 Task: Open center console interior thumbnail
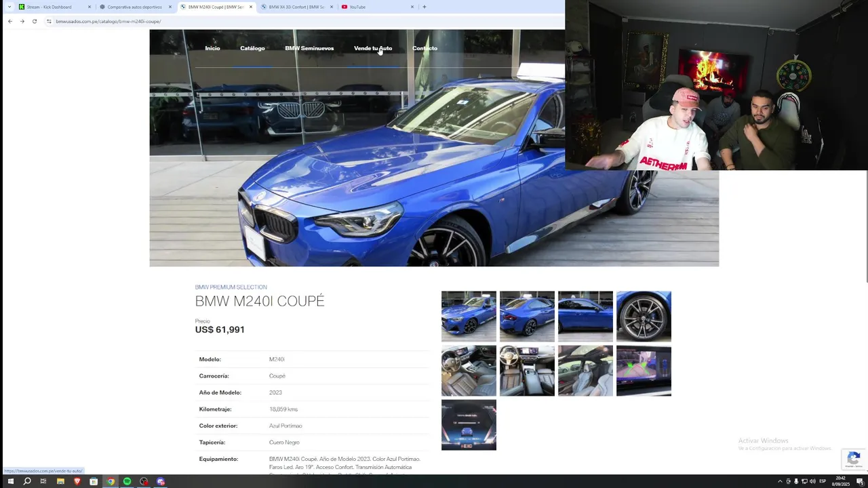(x=527, y=371)
